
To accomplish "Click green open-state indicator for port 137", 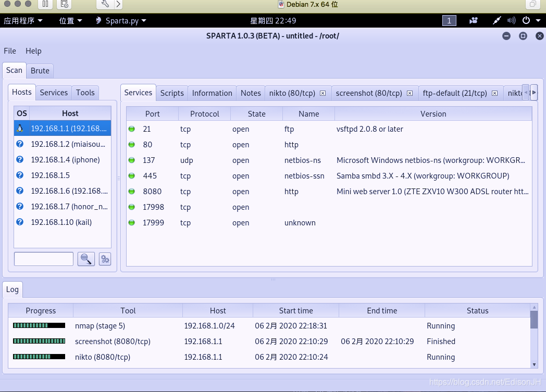I will 132,160.
